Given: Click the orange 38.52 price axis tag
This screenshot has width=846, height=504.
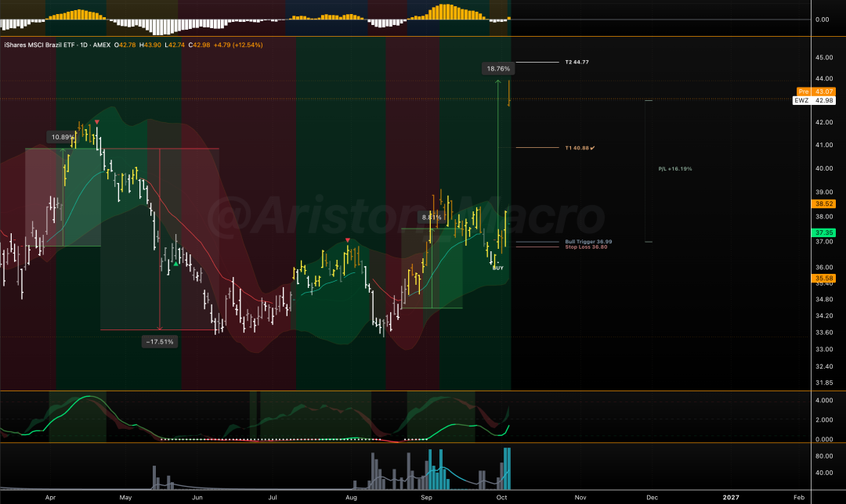Looking at the screenshot, I should tap(824, 203).
